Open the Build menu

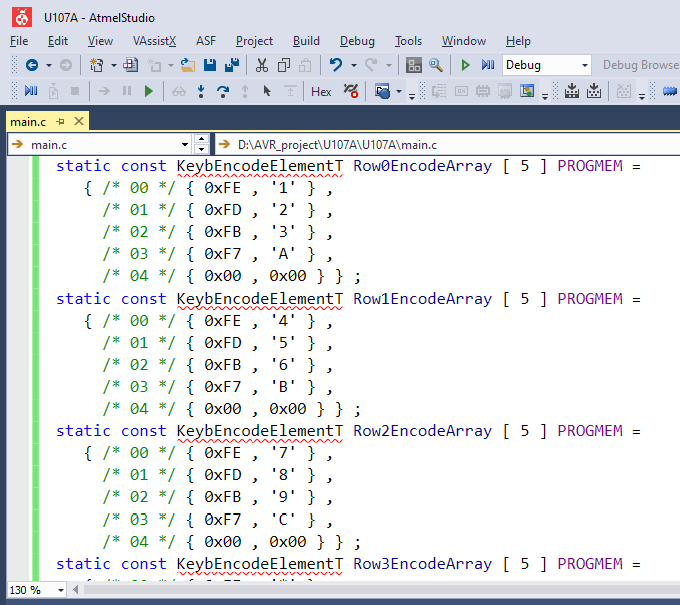(306, 41)
